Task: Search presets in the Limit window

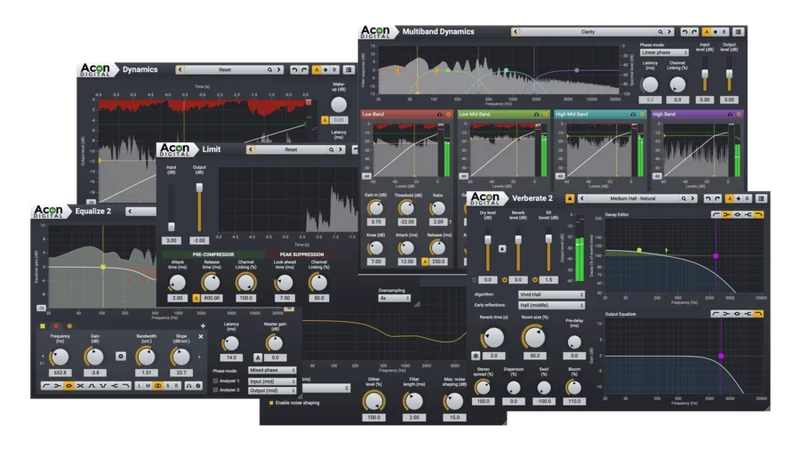Action: coord(331,149)
